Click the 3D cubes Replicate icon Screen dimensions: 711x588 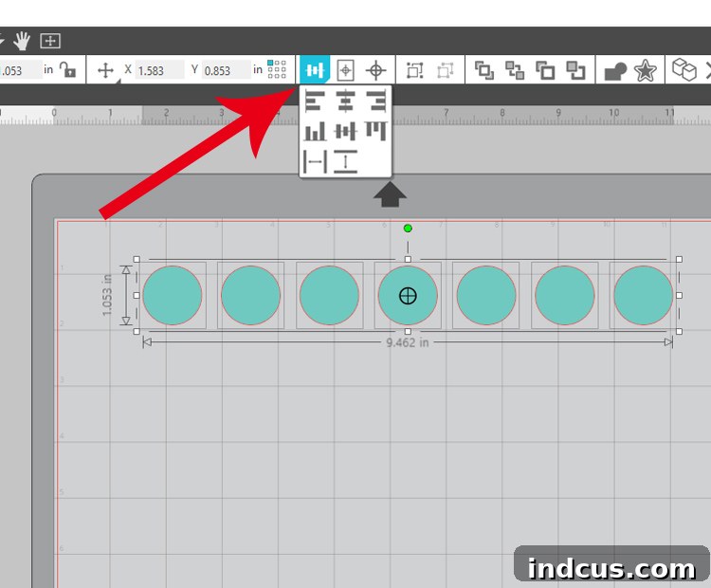coord(684,70)
